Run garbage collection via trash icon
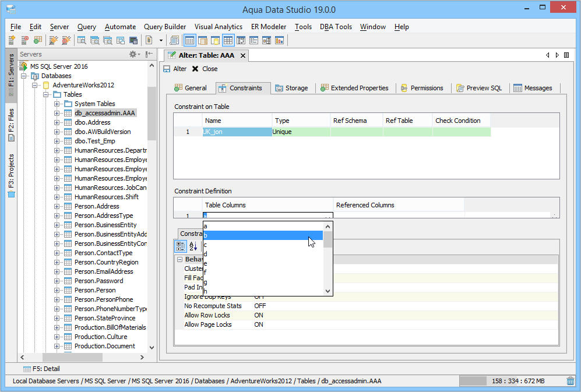 click(x=571, y=381)
